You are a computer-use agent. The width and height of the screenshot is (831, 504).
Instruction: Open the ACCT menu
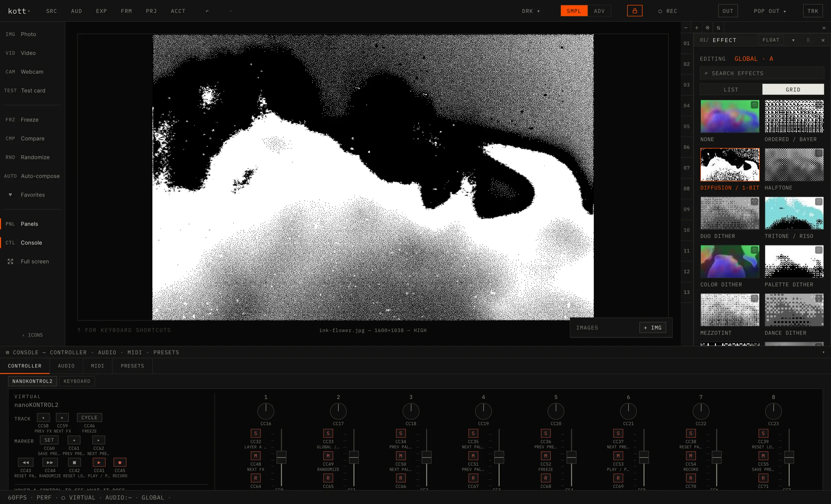click(x=178, y=11)
